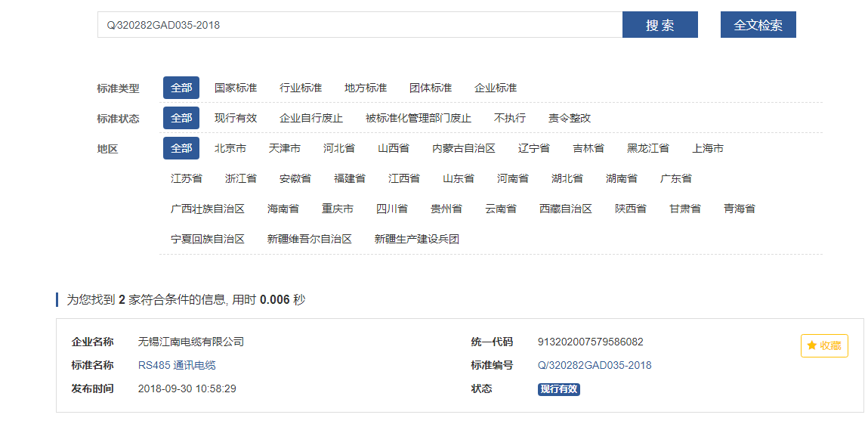Screen dimensions: 868x424
Task: Open the Q/320282GAD035-2018 standard number link
Action: click(x=595, y=365)
